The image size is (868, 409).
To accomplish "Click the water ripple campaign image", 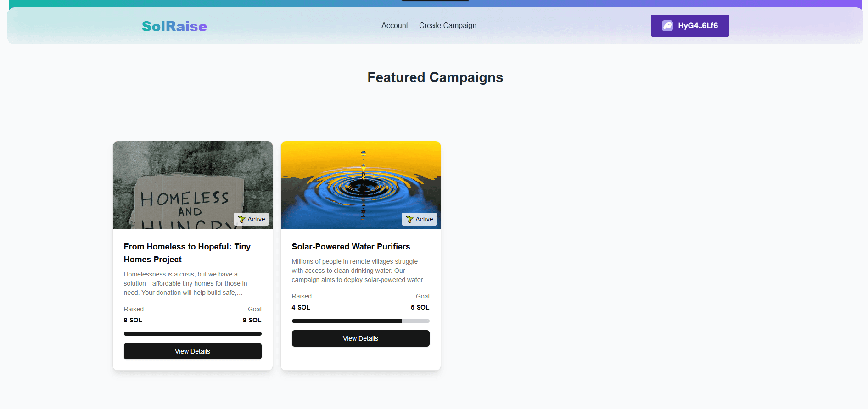I will click(361, 185).
